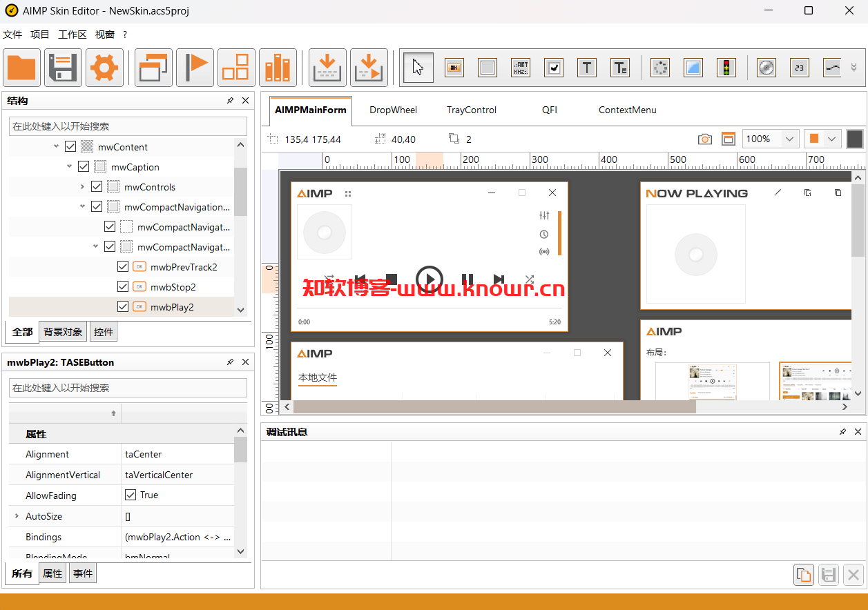Toggle the mwCompactNavigation... parent checkbox
The height and width of the screenshot is (610, 868).
97,207
